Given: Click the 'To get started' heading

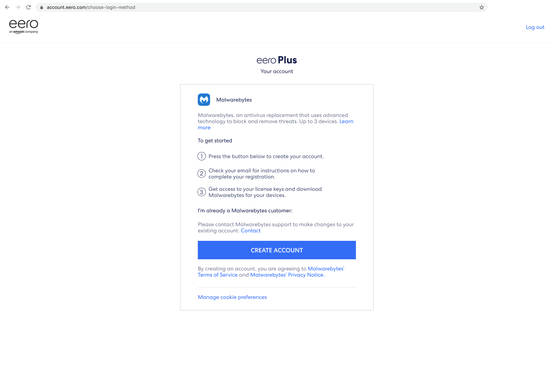Looking at the screenshot, I should pos(215,141).
